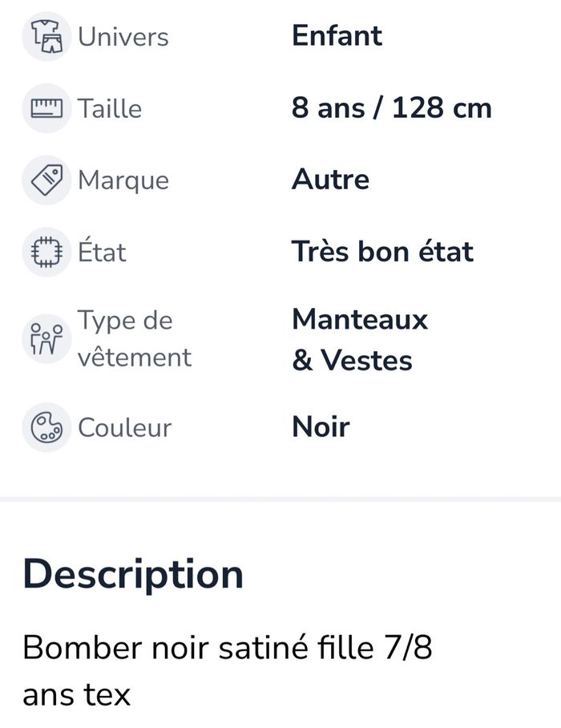The height and width of the screenshot is (728, 561).
Task: Tap the ruler icon beside Taille
Action: click(46, 108)
